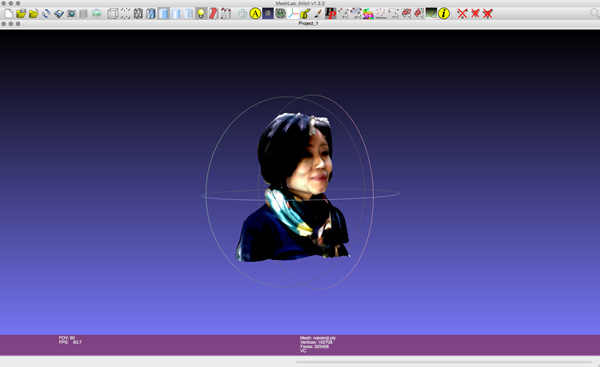Delete selected vertices with the first red X
The image size is (600, 367).
pos(463,14)
